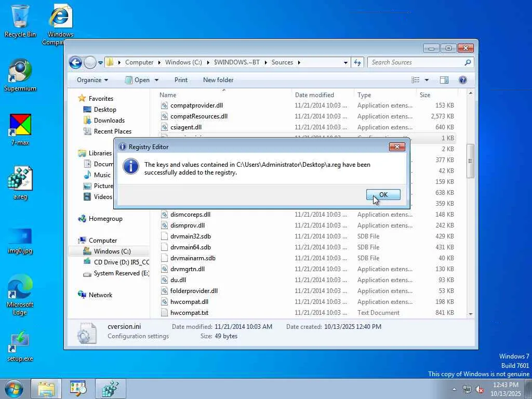
Task: Click the search magnifier icon
Action: pos(468,62)
